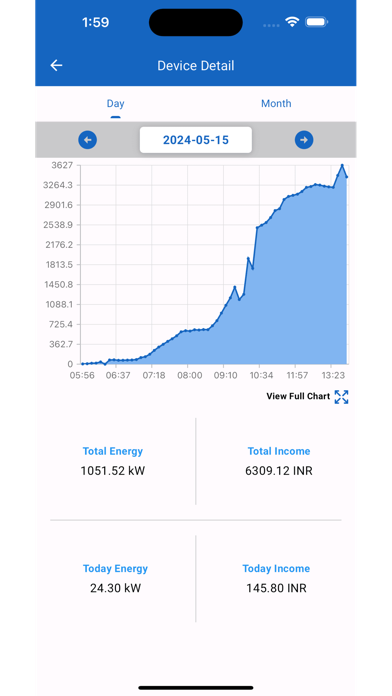The height and width of the screenshot is (696, 392).
Task: Click the 3264.3 y-axis label
Action: click(58, 185)
